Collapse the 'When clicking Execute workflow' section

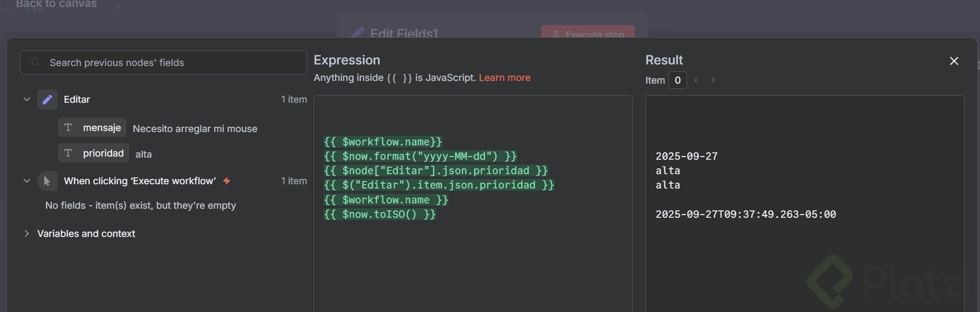tap(27, 181)
